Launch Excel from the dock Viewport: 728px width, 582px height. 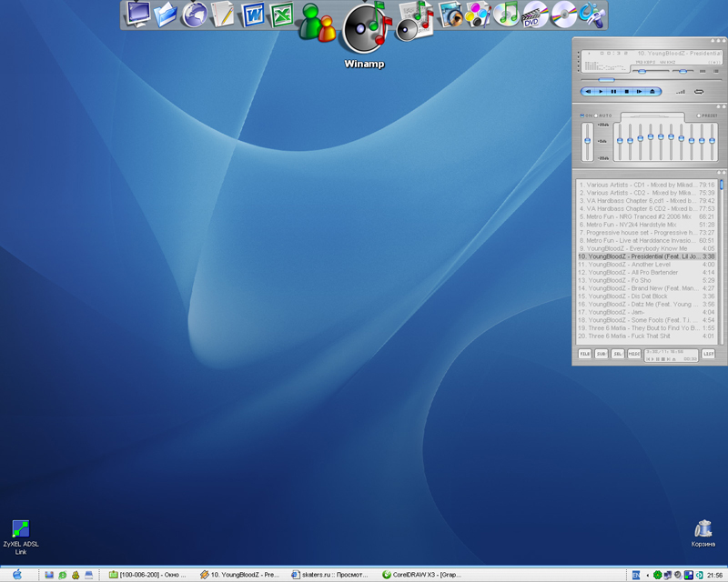(281, 15)
